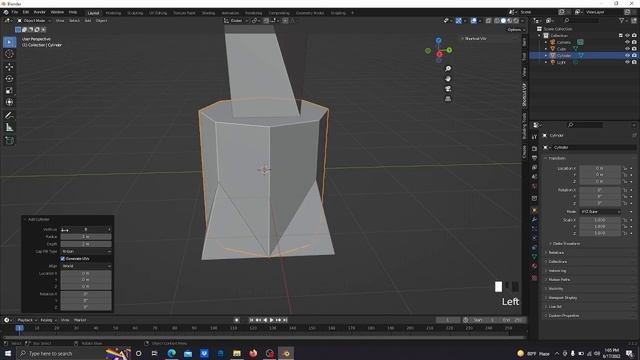Toggle Generate UVs checkbox
Image resolution: width=640 pixels, height=360 pixels.
pyautogui.click(x=63, y=259)
